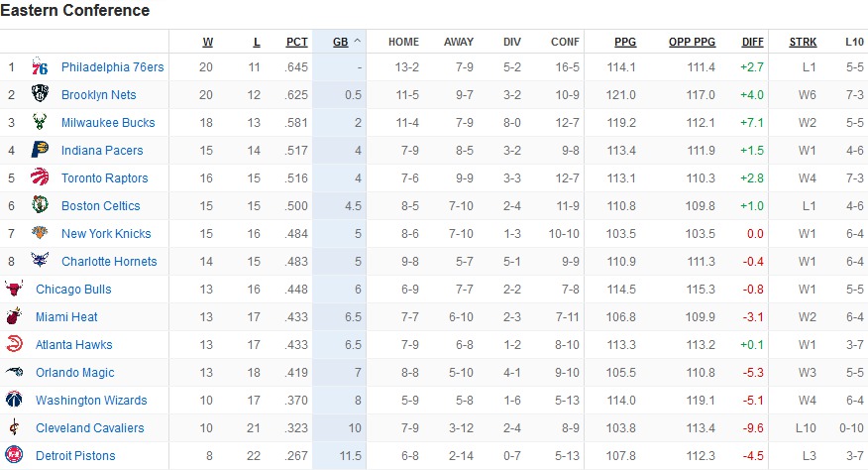The height and width of the screenshot is (470, 868).
Task: Click the Washington Wizards logo
Action: (x=14, y=400)
